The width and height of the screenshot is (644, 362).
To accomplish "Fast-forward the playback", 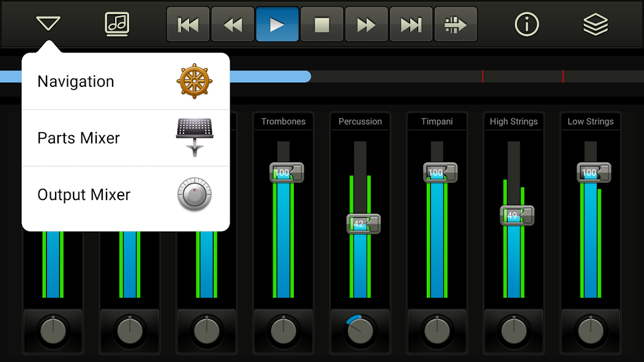I will coord(366,24).
